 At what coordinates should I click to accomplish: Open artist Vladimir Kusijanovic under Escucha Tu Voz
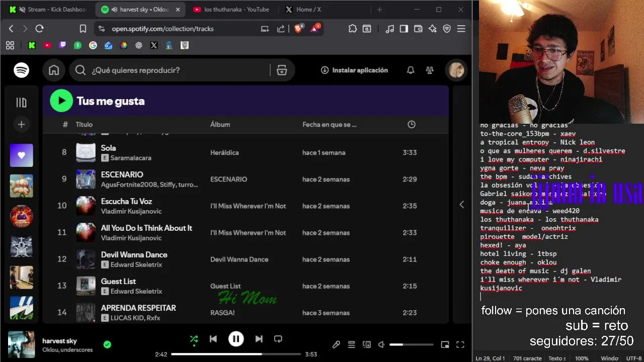tap(131, 211)
